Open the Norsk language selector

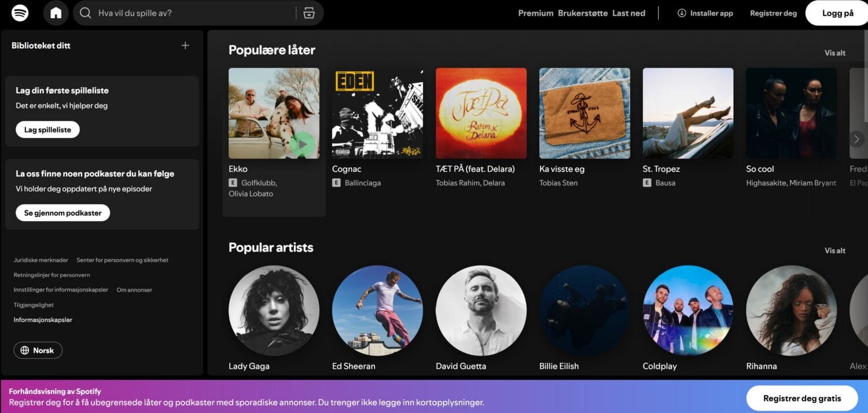coord(38,351)
